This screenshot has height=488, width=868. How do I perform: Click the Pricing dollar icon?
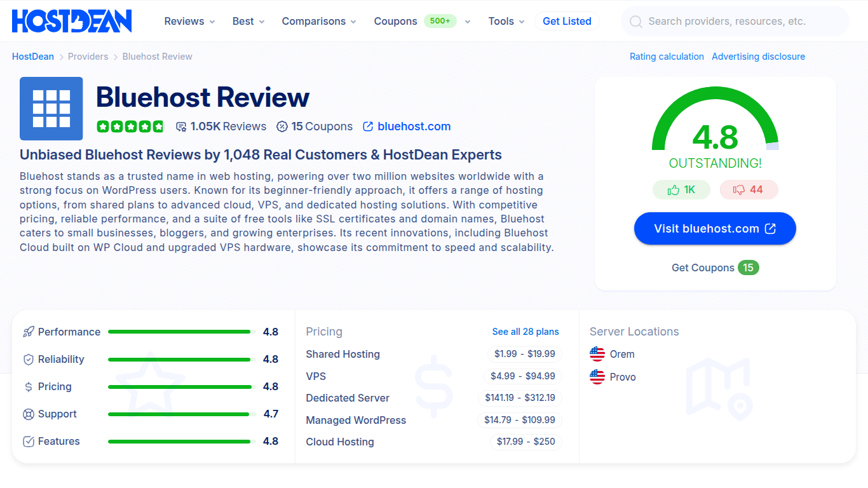click(29, 386)
